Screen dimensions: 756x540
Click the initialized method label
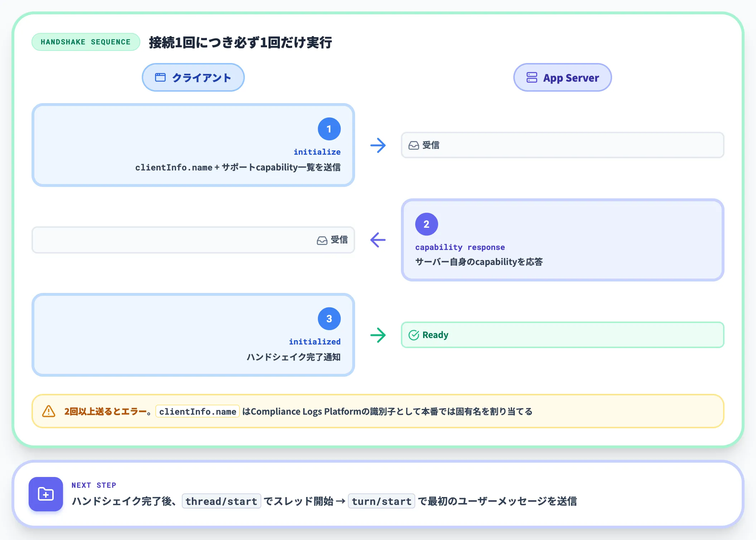coord(315,342)
